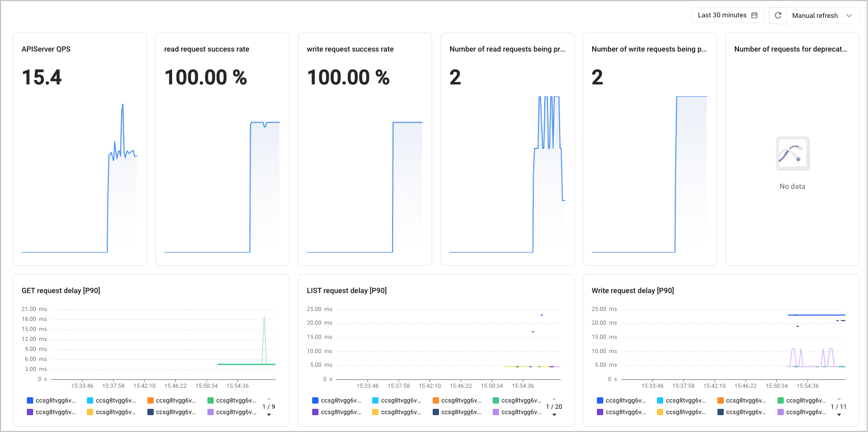This screenshot has height=432, width=868.
Task: Click the APIServer QPS panel title
Action: click(46, 49)
